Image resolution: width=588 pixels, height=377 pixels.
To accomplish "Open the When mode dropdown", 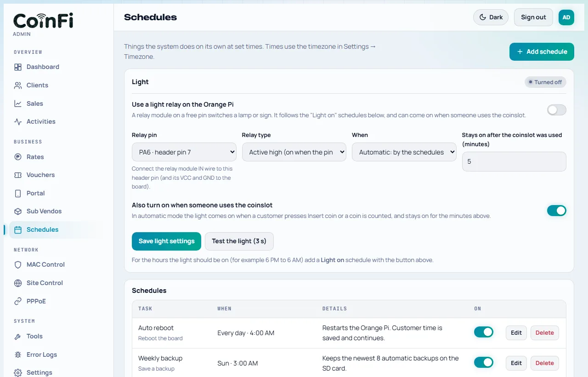I will tap(404, 152).
